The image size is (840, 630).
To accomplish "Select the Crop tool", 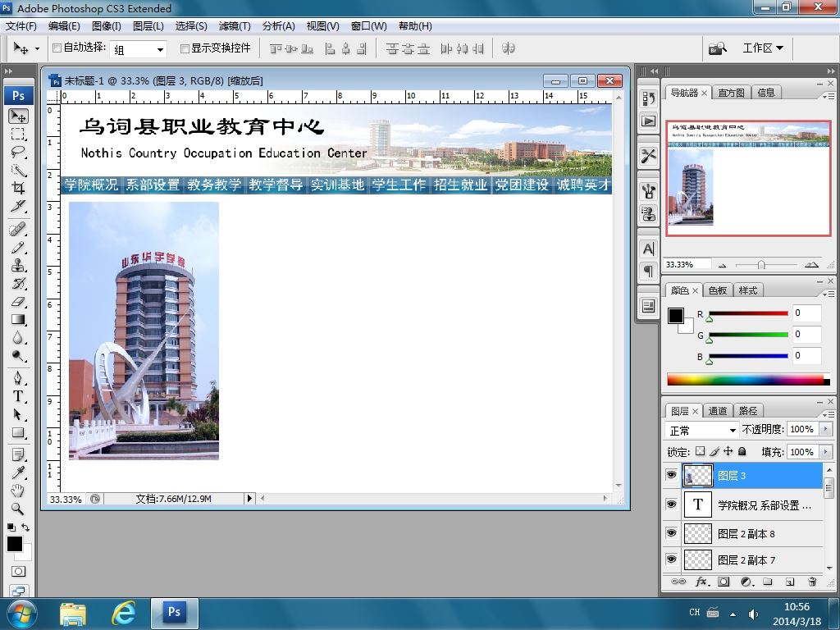I will click(18, 188).
